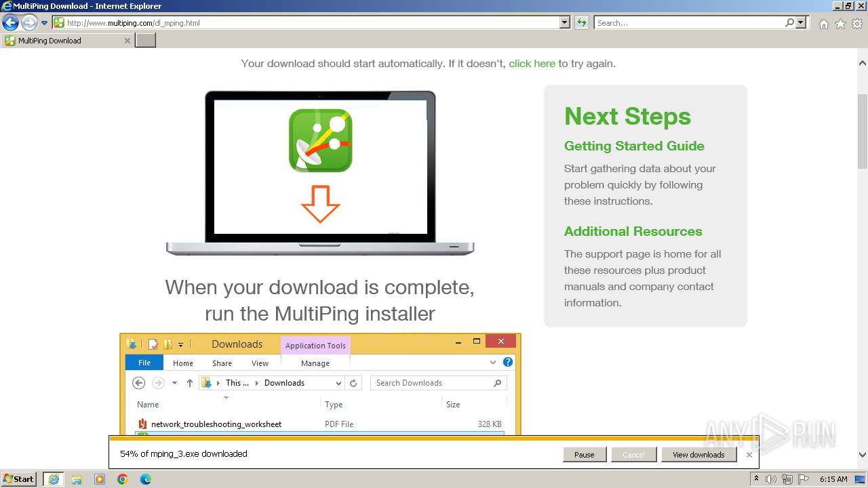Open the volume speaker tray icon
This screenshot has width=868, height=488.
[x=771, y=479]
